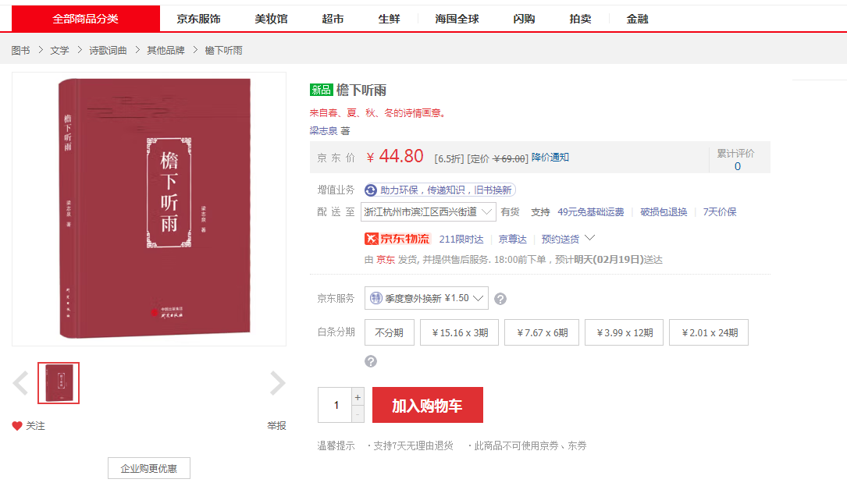Click 加入购物车 add to cart button
847x504 pixels.
coord(428,405)
